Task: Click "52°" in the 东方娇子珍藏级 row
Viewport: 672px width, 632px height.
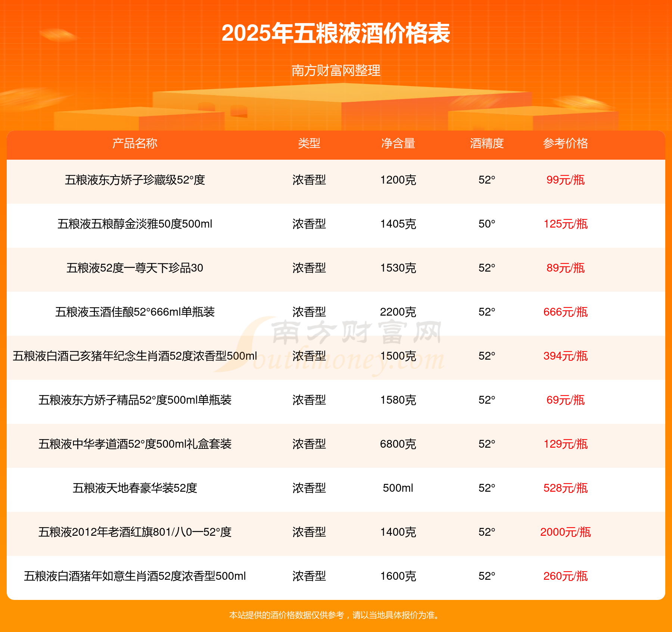Action: 487,180
